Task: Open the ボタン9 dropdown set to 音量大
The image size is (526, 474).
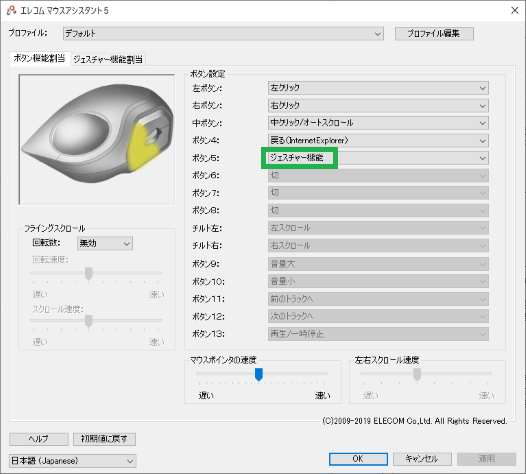Action: point(378,264)
